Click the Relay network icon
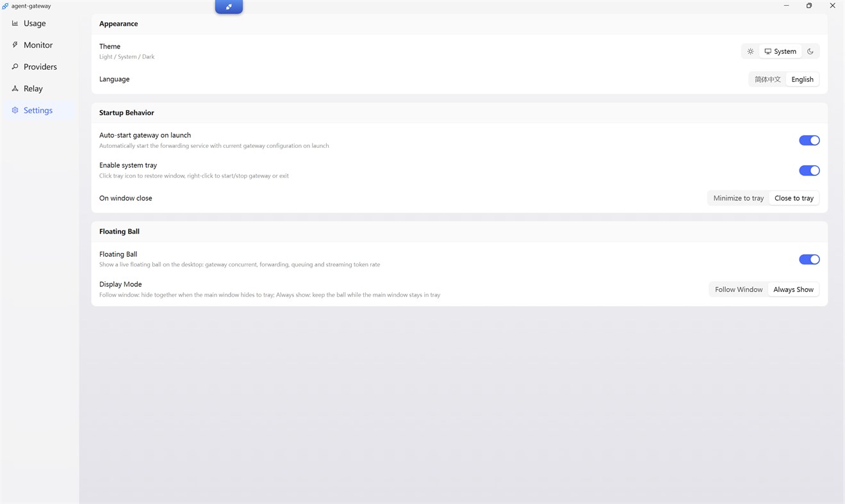Screen dimensions: 845x504 [15, 88]
